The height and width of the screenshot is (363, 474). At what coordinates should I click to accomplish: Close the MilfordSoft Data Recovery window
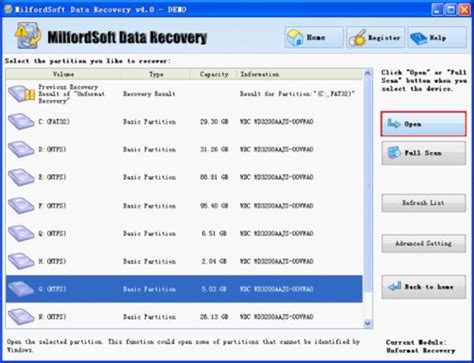point(464,10)
